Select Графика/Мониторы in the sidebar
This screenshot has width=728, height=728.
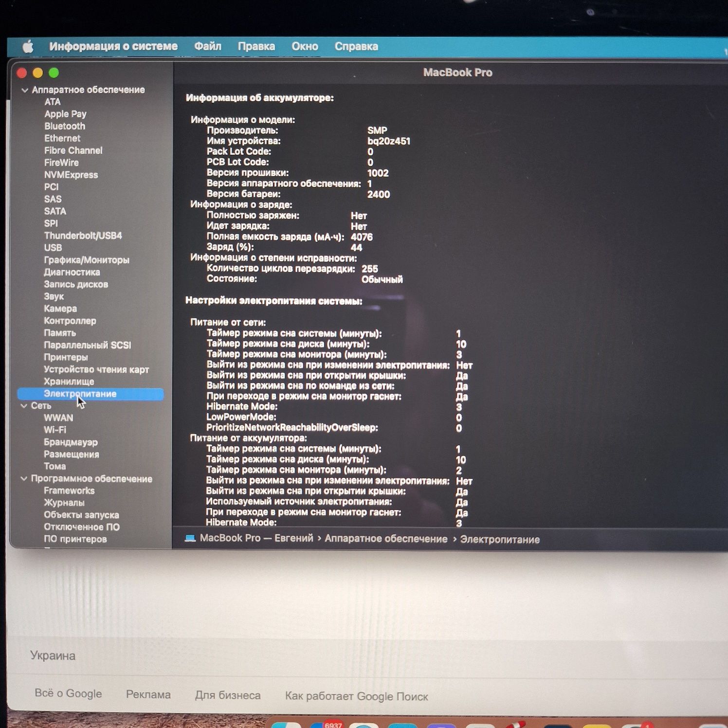point(87,260)
